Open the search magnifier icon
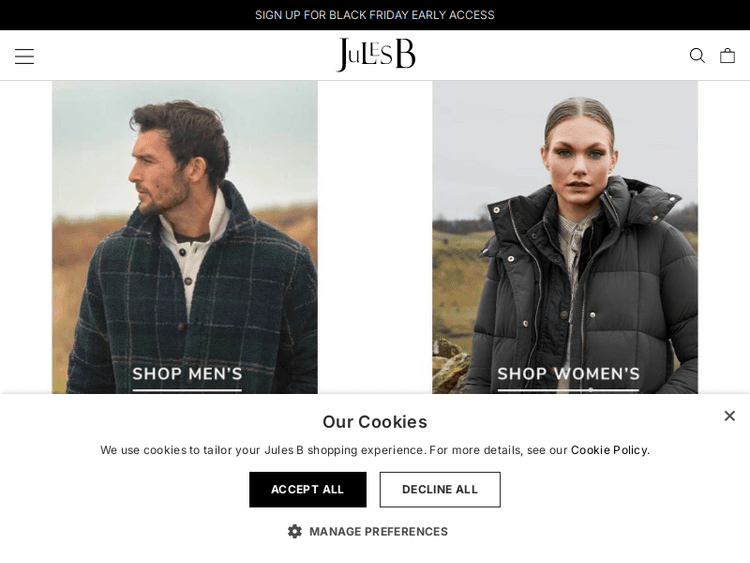The image size is (750, 563). [697, 55]
